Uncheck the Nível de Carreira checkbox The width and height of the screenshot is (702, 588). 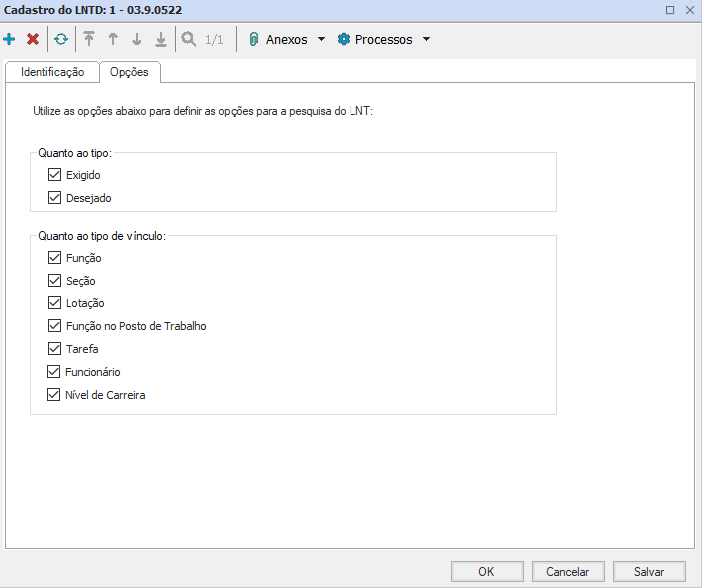tap(55, 395)
